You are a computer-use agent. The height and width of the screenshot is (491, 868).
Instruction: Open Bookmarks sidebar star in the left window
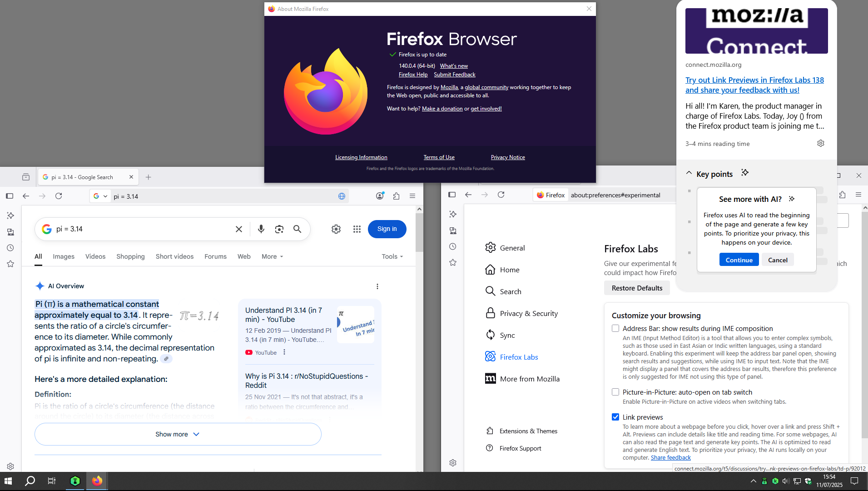10,264
